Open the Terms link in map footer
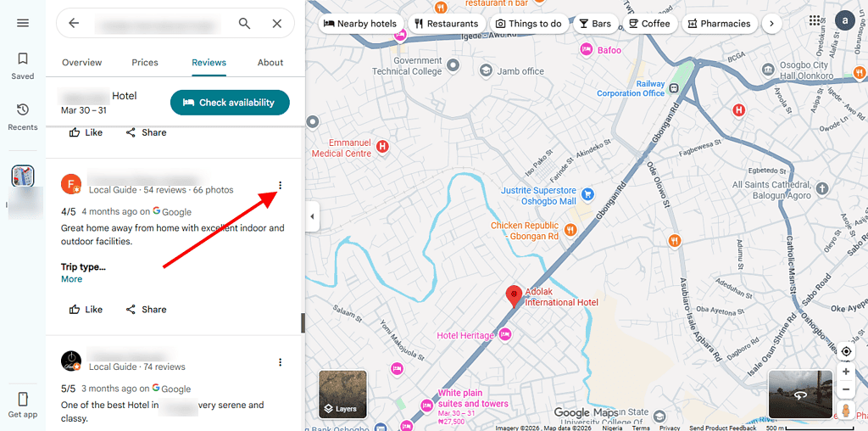The image size is (868, 431). [641, 428]
